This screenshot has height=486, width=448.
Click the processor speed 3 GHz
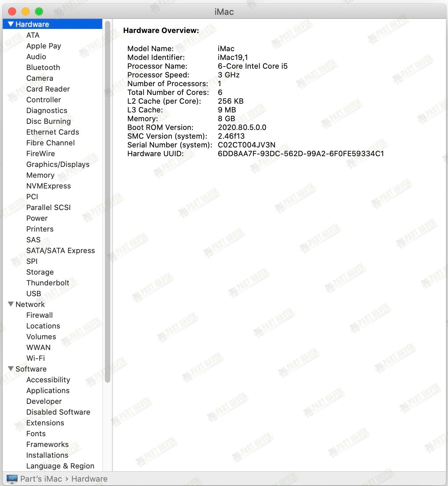[229, 75]
